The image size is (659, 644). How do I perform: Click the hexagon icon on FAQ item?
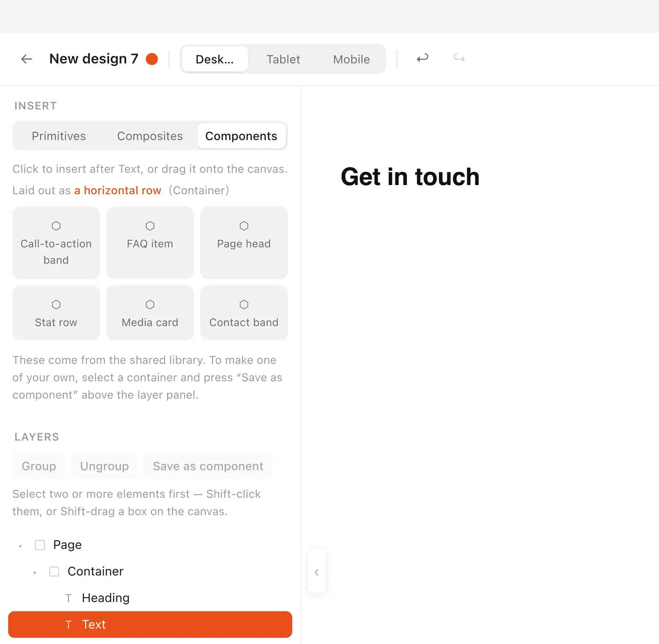pos(150,226)
